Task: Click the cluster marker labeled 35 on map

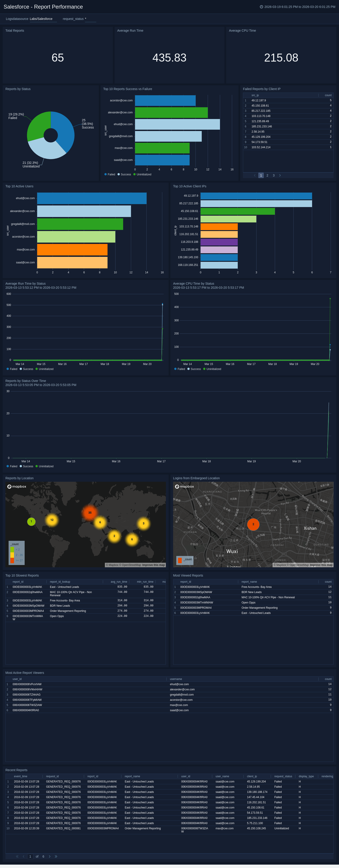Action: (90, 513)
